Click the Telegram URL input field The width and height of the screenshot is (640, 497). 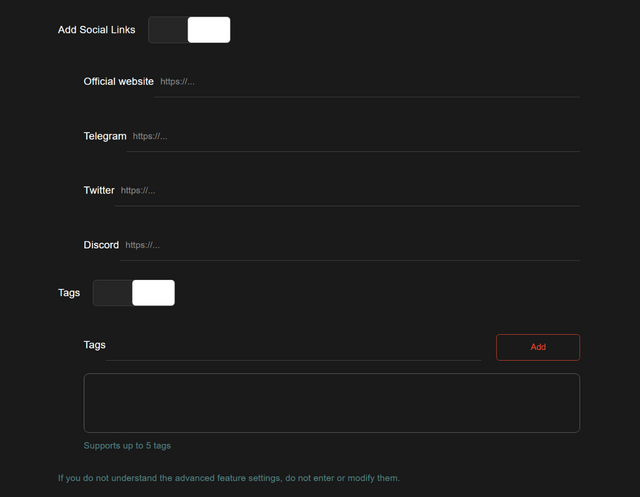353,137
